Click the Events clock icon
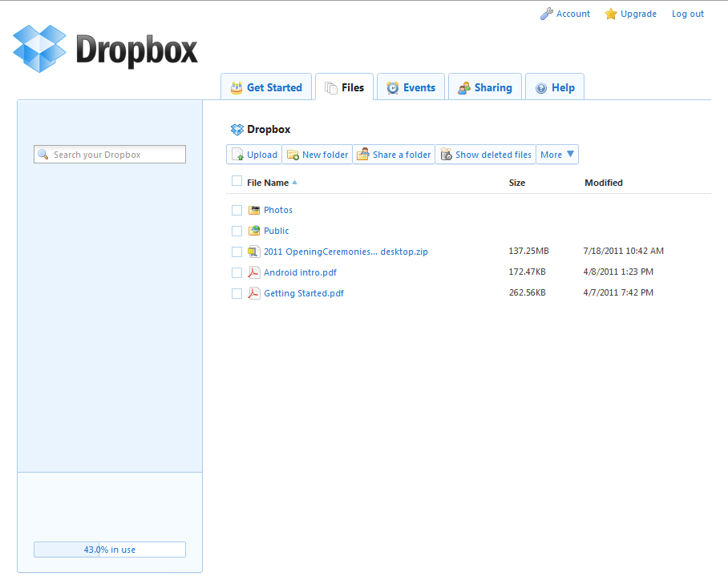 tap(393, 87)
